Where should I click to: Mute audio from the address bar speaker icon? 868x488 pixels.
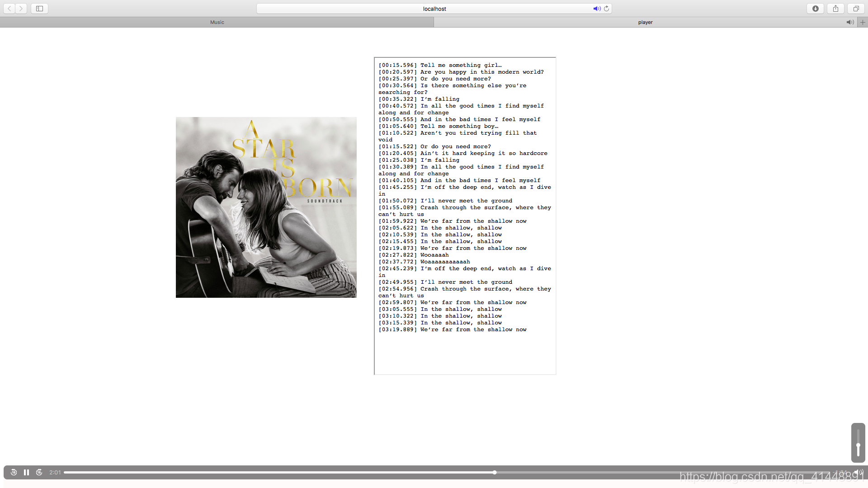tap(597, 9)
